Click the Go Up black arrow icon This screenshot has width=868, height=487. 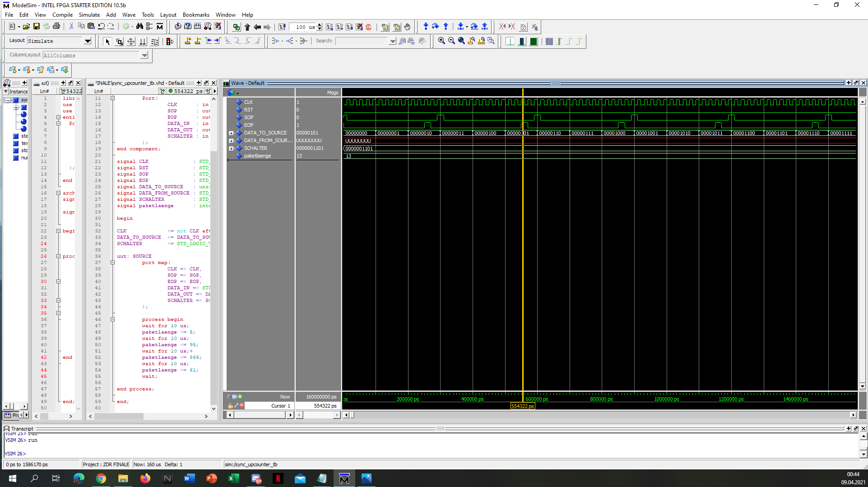click(x=247, y=27)
